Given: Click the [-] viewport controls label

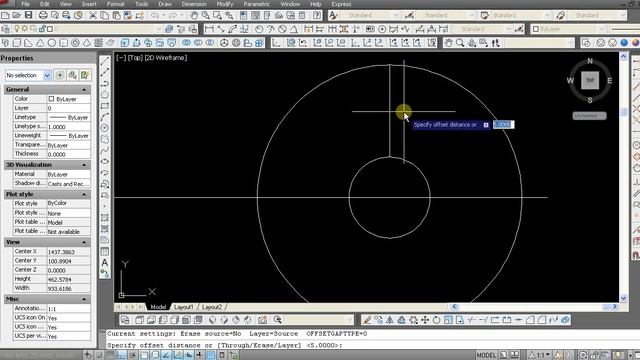Looking at the screenshot, I should pyautogui.click(x=121, y=58).
